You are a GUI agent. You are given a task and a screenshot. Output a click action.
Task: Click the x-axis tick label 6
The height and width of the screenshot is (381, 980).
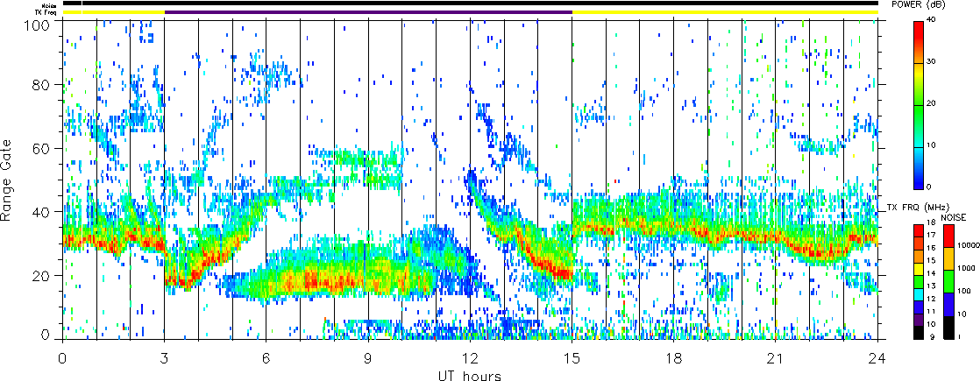[x=266, y=358]
